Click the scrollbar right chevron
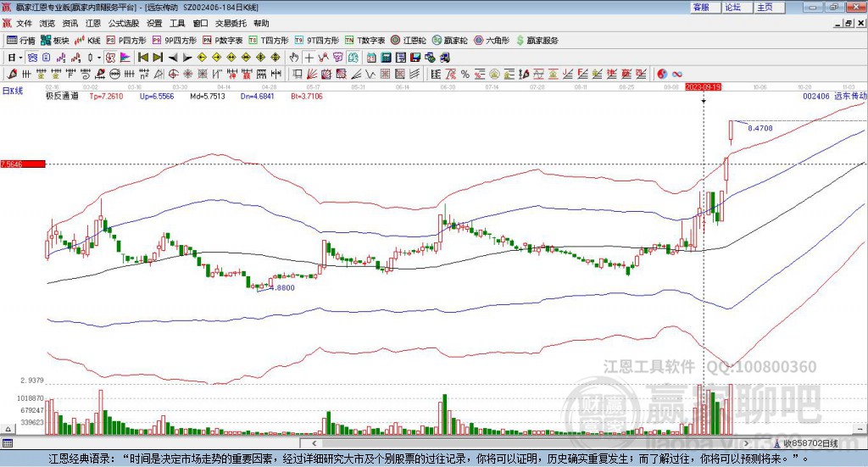 [x=746, y=443]
